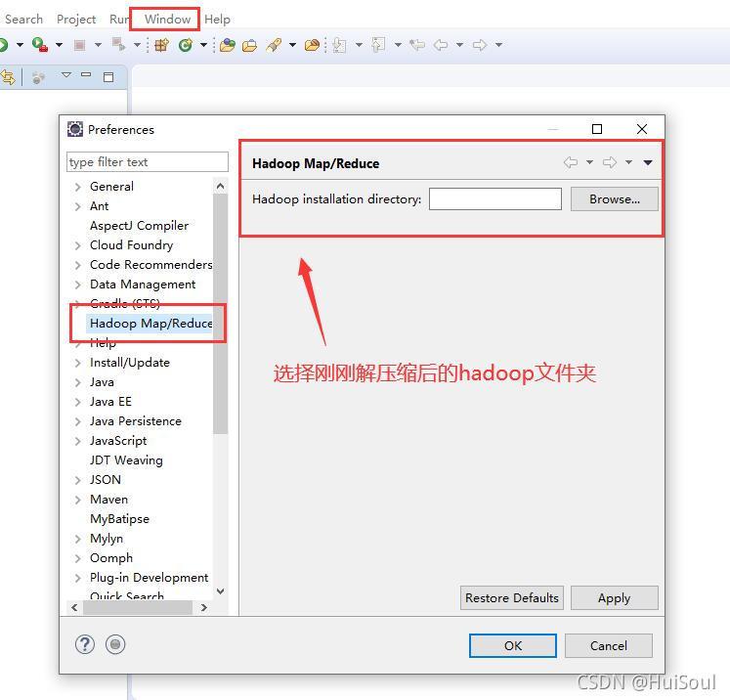730x700 pixels.
Task: Click the Back navigation arrow in main toolbar
Action: (441, 45)
